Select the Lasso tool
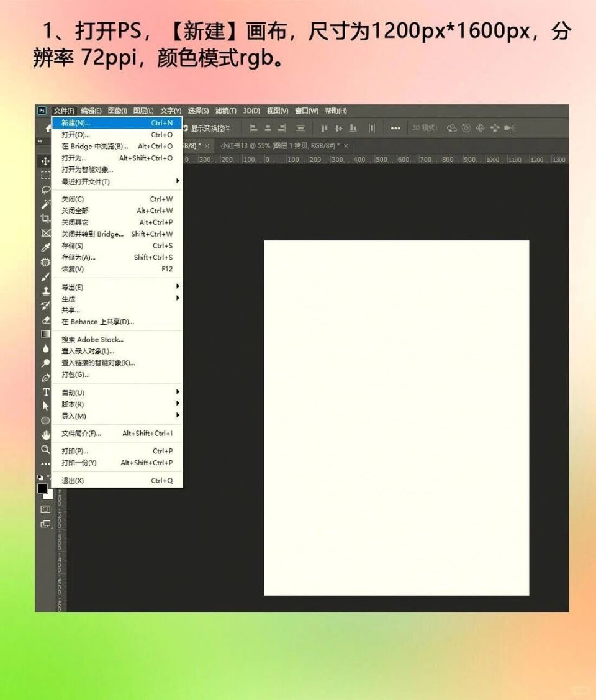 point(44,189)
